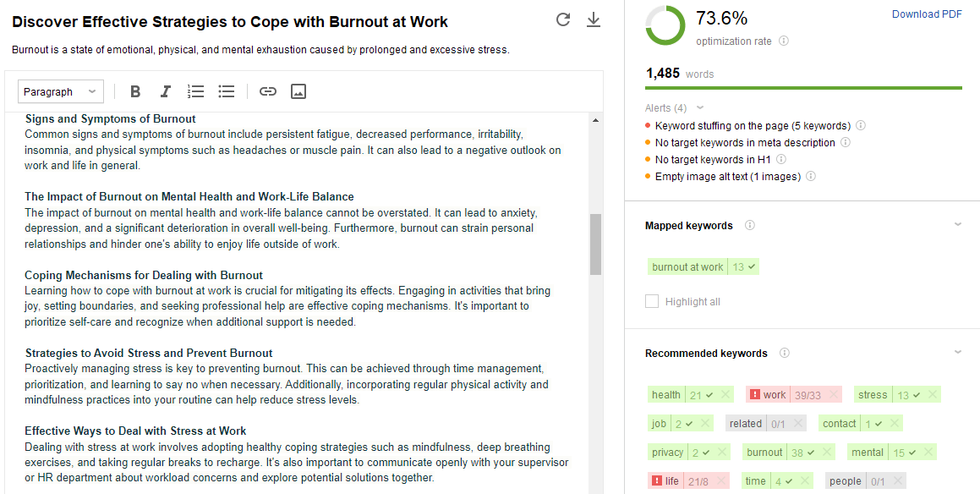Insert a hyperlink

267,92
